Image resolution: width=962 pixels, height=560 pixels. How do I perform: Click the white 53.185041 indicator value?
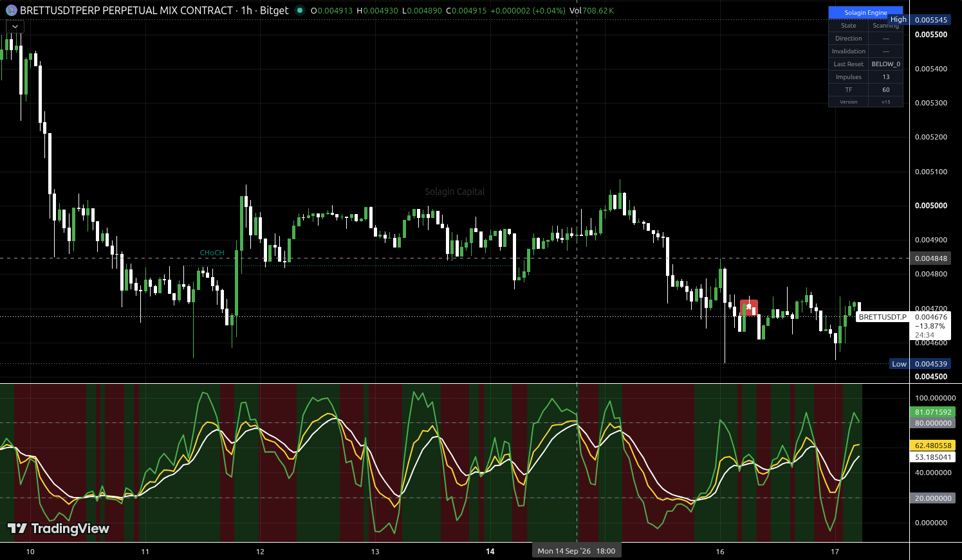(x=933, y=457)
